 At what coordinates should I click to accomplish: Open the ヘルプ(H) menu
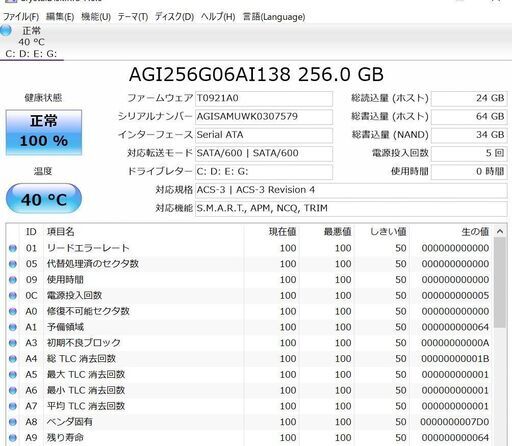pos(218,17)
